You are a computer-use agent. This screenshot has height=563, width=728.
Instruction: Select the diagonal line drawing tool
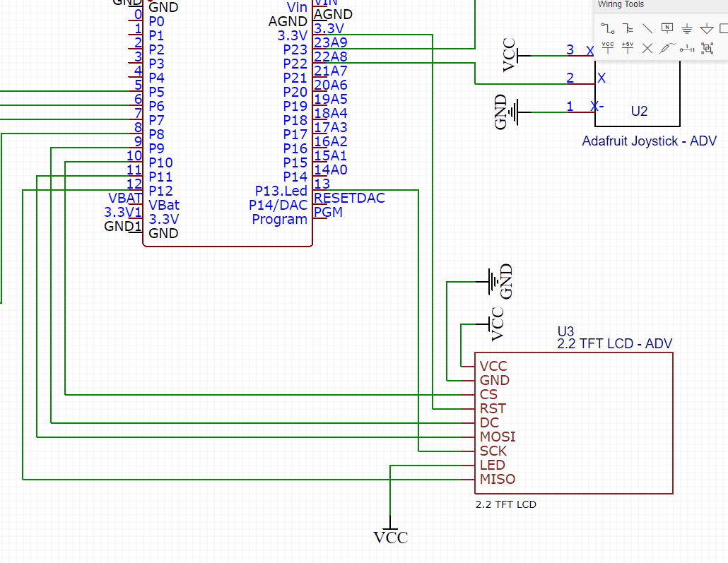click(647, 28)
